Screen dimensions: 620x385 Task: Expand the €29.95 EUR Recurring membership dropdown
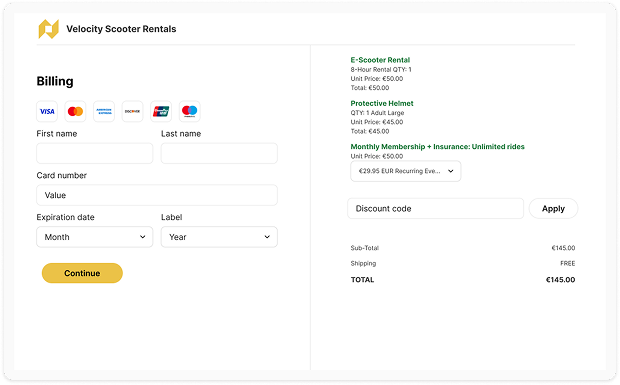coord(406,171)
